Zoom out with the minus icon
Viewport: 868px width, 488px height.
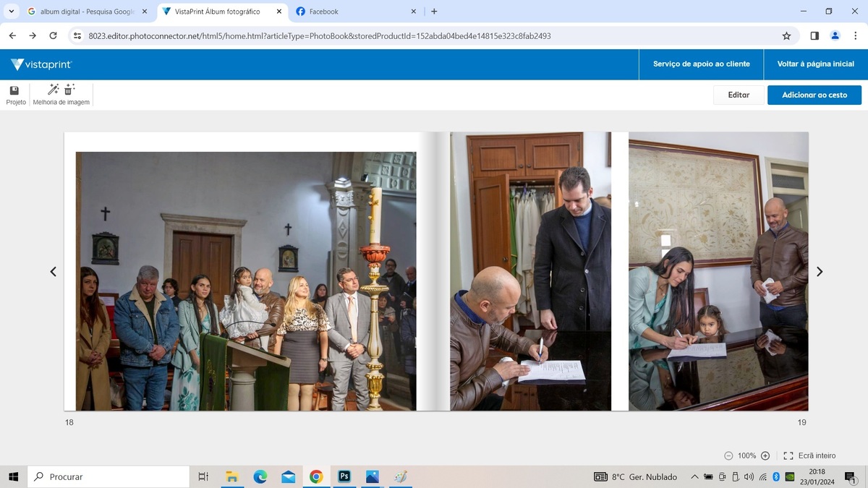pos(728,455)
